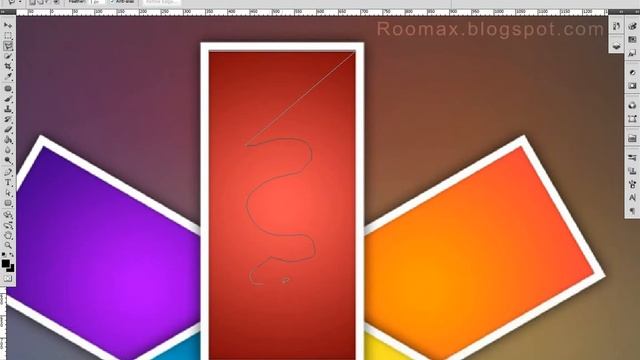Select the 3D Rotate tool
Screen dimensions: 640x360
[x=8, y=215]
